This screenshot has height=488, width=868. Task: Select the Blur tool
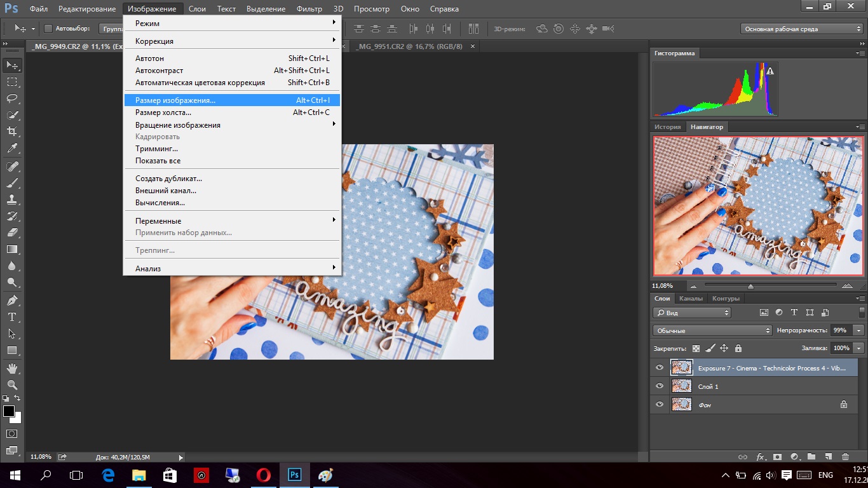(12, 266)
